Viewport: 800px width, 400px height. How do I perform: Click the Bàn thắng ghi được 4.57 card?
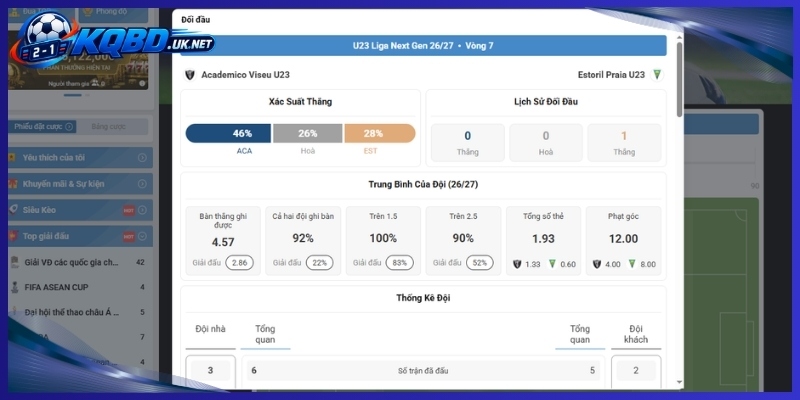(223, 241)
